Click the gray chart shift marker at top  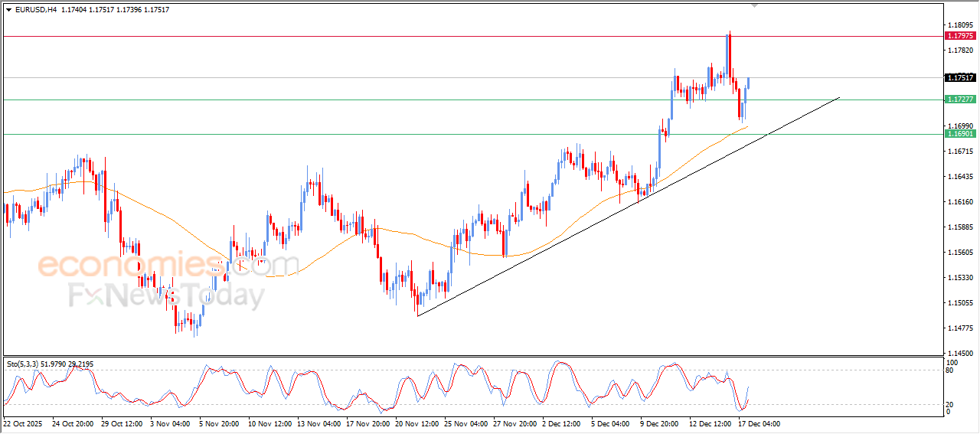tap(756, 6)
